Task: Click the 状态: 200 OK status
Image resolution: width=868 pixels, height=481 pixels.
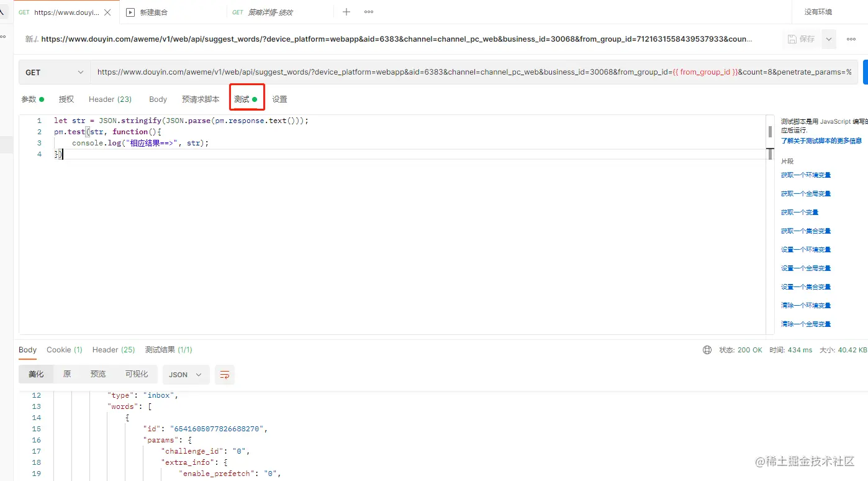Action: pos(741,350)
